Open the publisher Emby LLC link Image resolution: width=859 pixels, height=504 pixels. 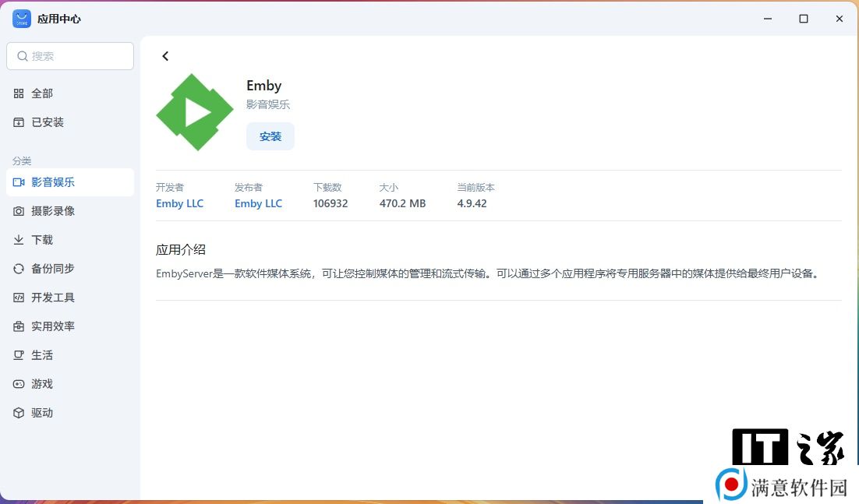point(258,203)
